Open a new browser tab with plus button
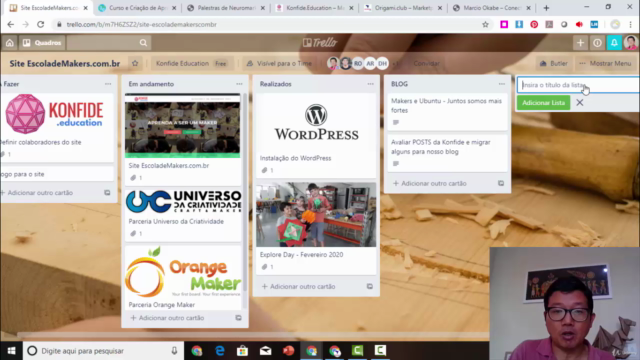This screenshot has width=640, height=360. click(x=546, y=8)
